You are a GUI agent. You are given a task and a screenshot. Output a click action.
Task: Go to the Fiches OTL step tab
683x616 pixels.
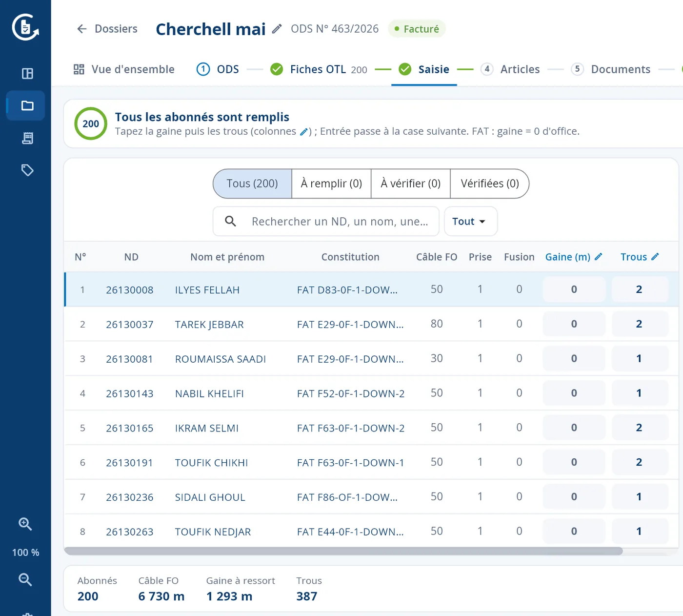click(x=319, y=69)
